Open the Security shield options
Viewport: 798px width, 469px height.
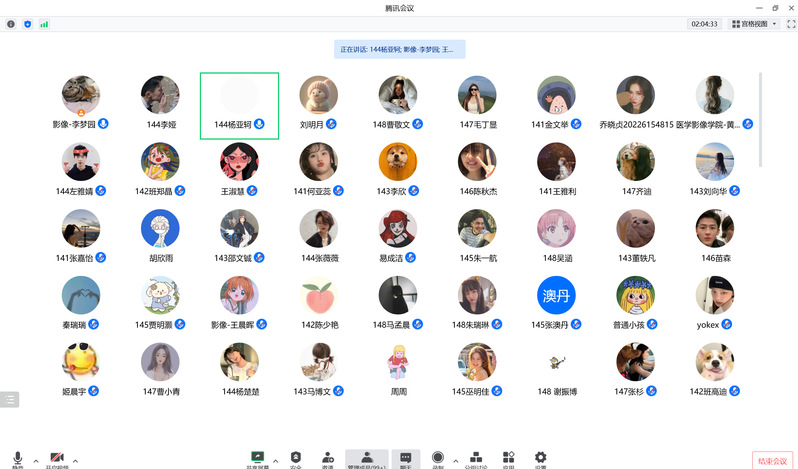click(x=295, y=458)
